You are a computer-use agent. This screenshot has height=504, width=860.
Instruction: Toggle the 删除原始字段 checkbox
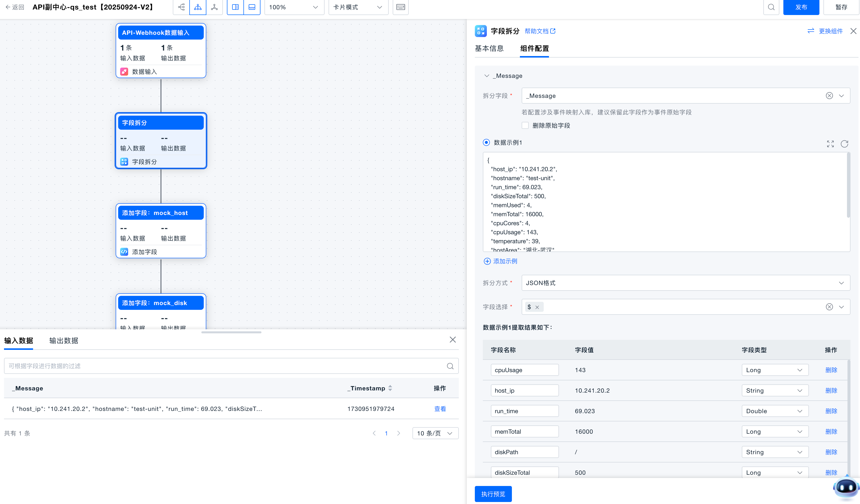click(x=525, y=125)
